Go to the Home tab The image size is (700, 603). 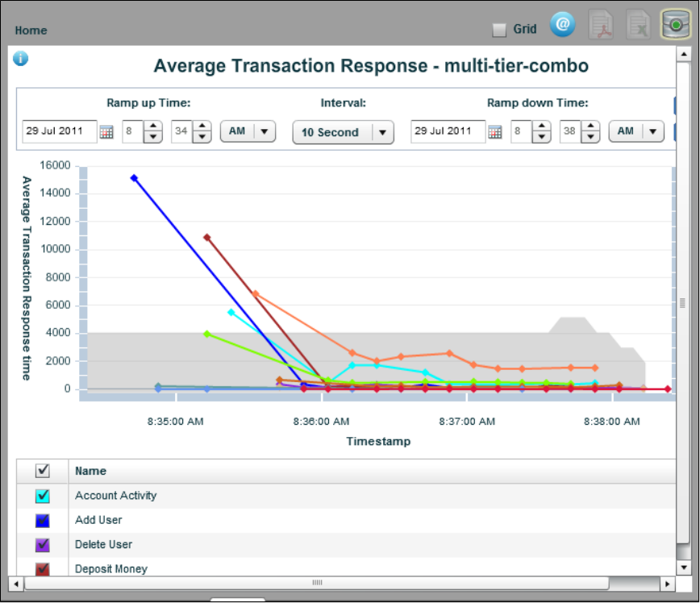click(x=31, y=31)
